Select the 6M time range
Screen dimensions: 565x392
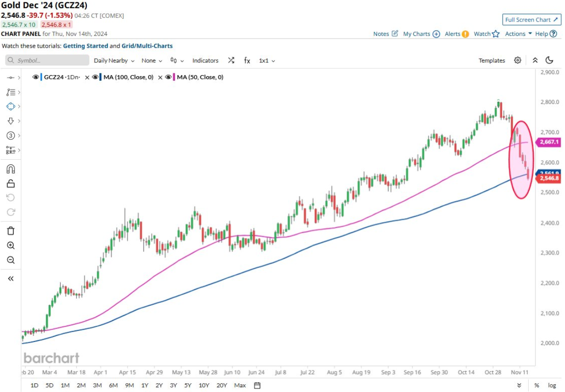(x=113, y=385)
